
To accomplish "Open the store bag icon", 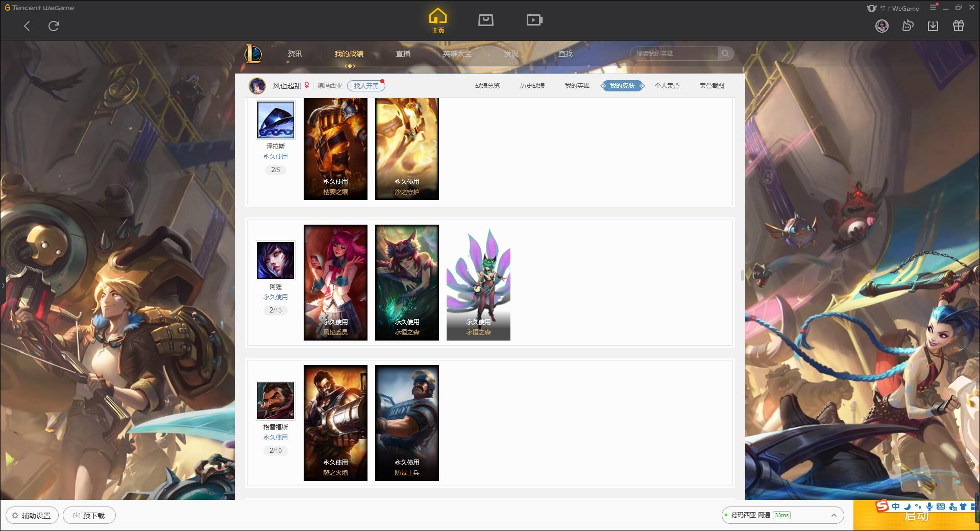I will (x=486, y=20).
